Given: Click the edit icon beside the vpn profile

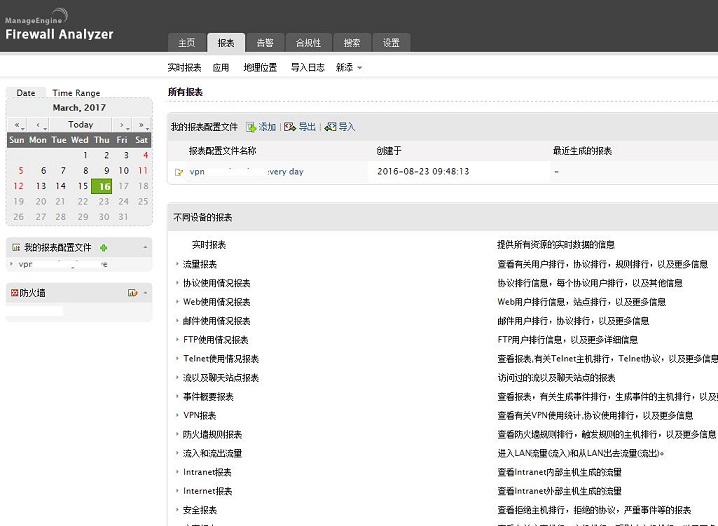Looking at the screenshot, I should pos(179,172).
